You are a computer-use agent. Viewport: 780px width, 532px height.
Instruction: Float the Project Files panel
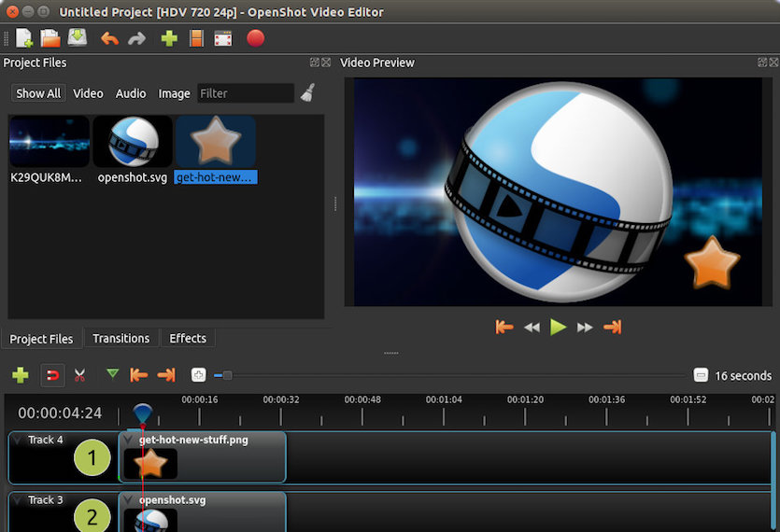pos(315,63)
